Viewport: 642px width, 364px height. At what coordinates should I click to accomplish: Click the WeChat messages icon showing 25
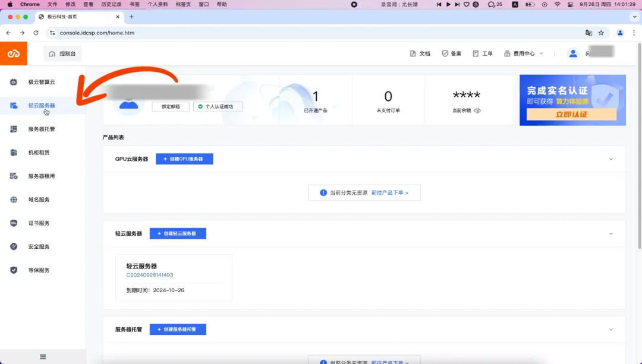[495, 4]
